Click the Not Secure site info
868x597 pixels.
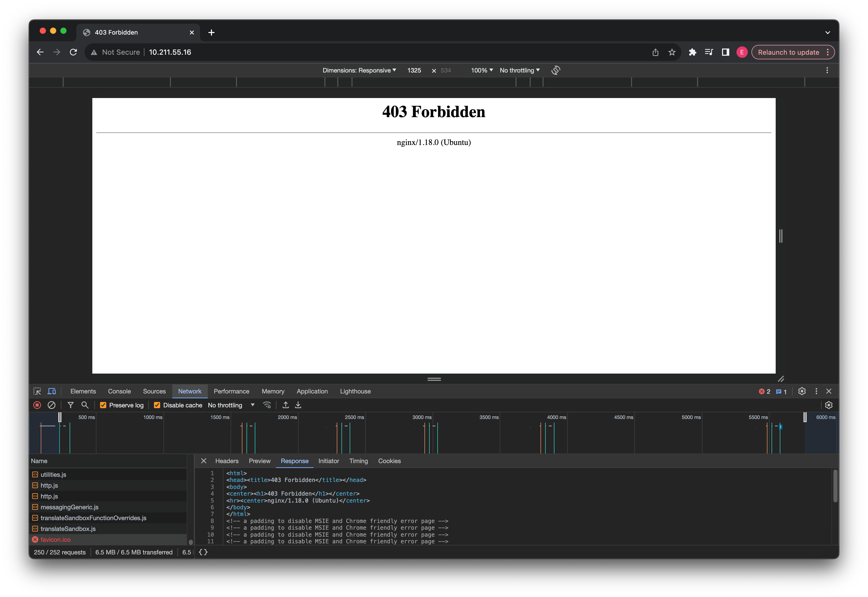pyautogui.click(x=116, y=52)
